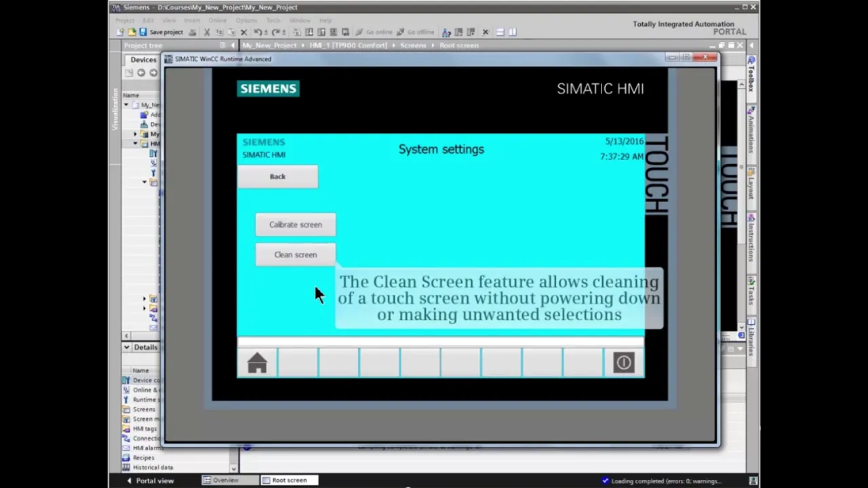The image size is (868, 488).
Task: Click the Split editor horizontally icon
Action: coord(500,32)
